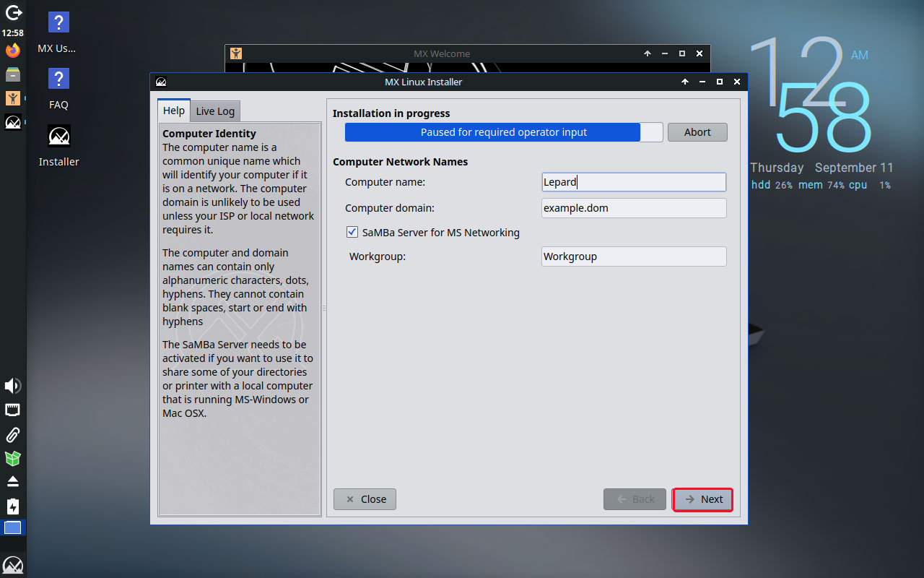924x578 pixels.
Task: Select the MX Installer taskbar icon
Action: click(x=13, y=122)
